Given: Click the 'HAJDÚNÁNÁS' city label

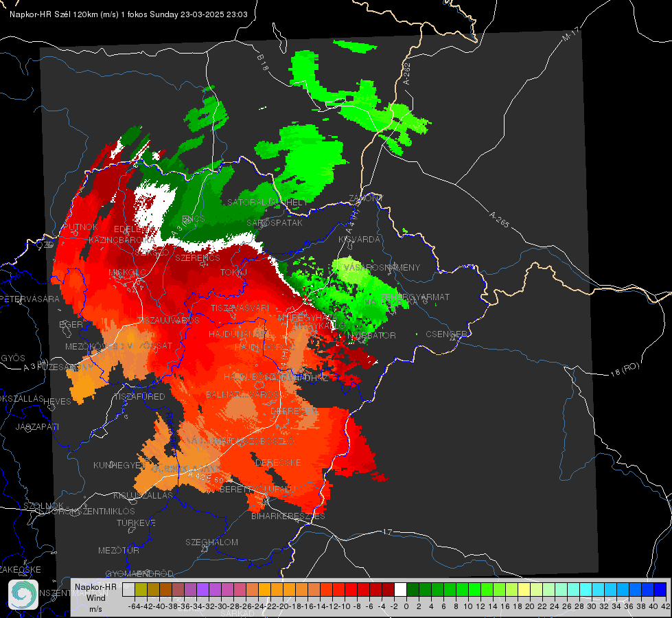Looking at the screenshot, I should [237, 334].
